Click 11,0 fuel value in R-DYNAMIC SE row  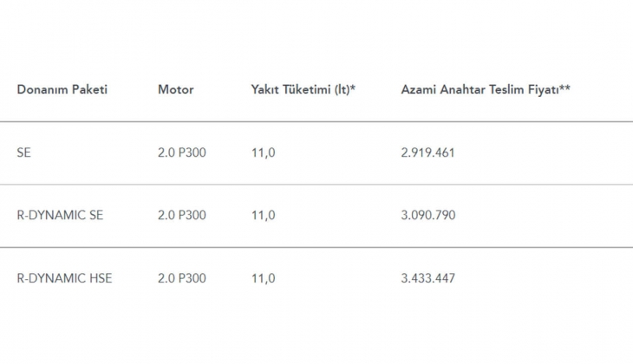(x=263, y=215)
